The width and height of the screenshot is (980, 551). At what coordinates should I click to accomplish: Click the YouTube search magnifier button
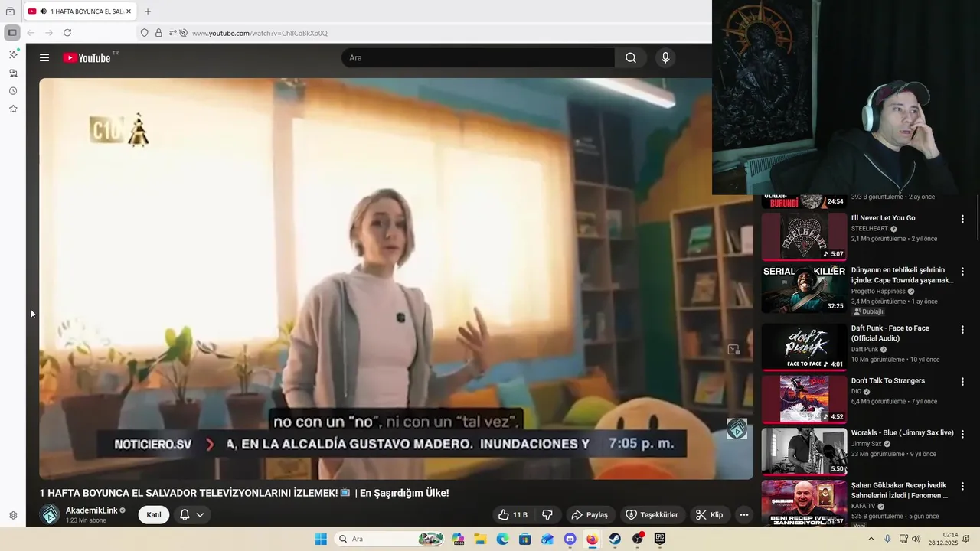coord(630,58)
